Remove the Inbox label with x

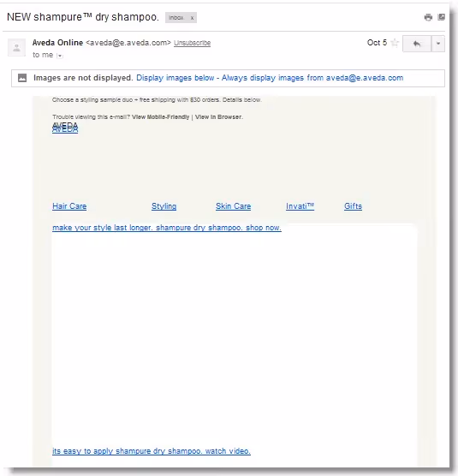192,18
